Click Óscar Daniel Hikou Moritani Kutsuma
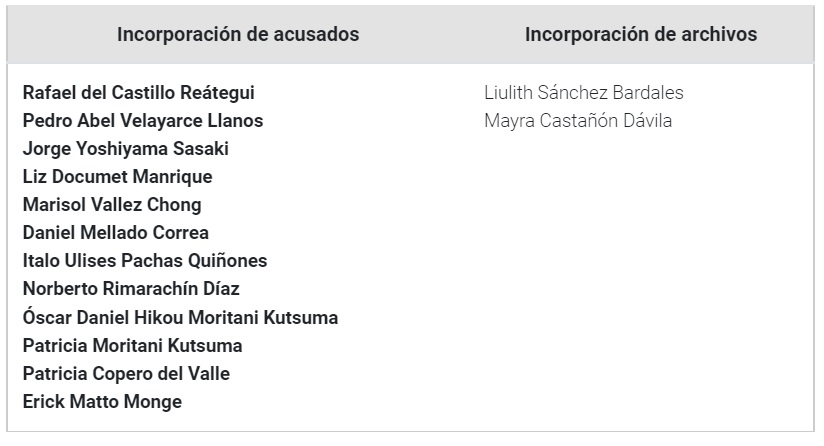The width and height of the screenshot is (824, 446). tap(180, 318)
